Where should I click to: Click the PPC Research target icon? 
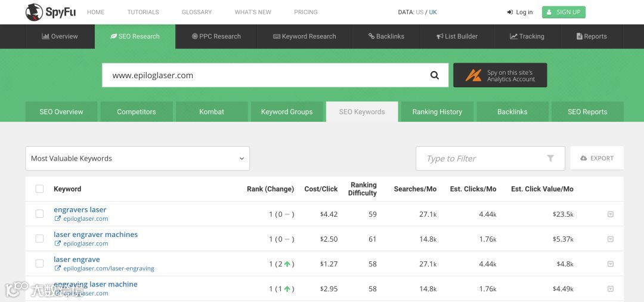(194, 36)
